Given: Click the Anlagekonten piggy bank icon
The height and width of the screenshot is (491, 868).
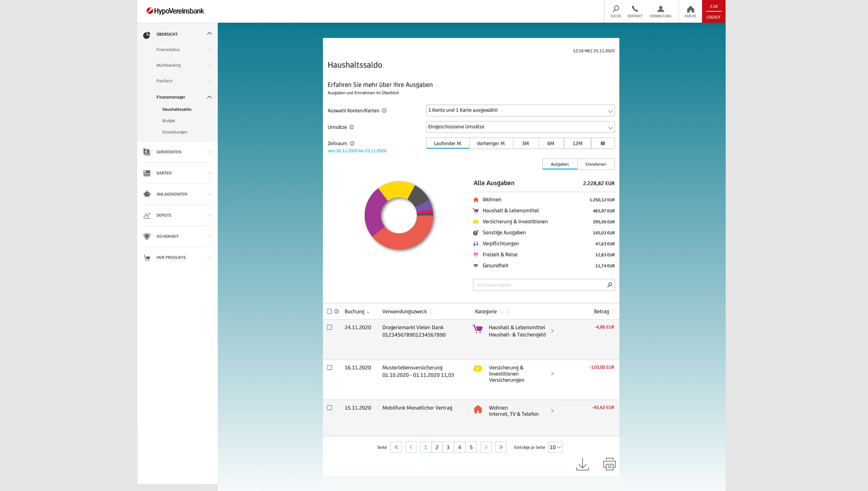Looking at the screenshot, I should [x=147, y=194].
